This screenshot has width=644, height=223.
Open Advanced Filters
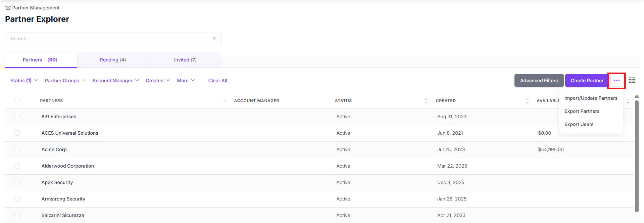click(x=539, y=81)
